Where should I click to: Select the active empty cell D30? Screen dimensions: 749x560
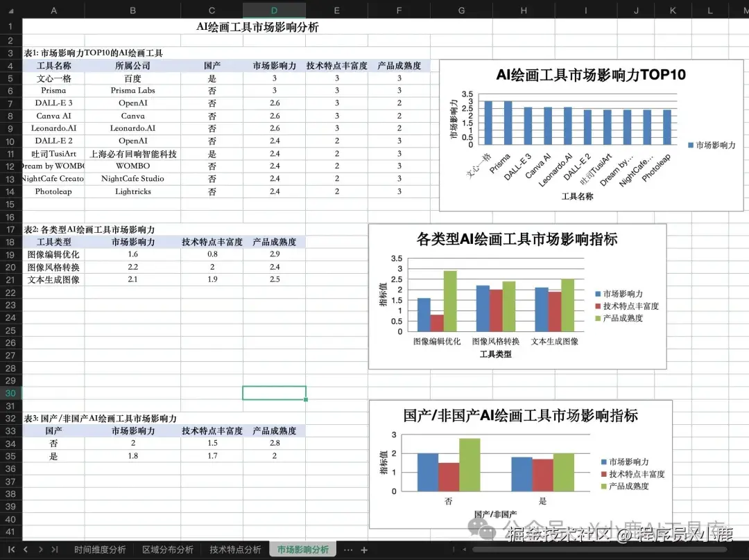click(274, 393)
